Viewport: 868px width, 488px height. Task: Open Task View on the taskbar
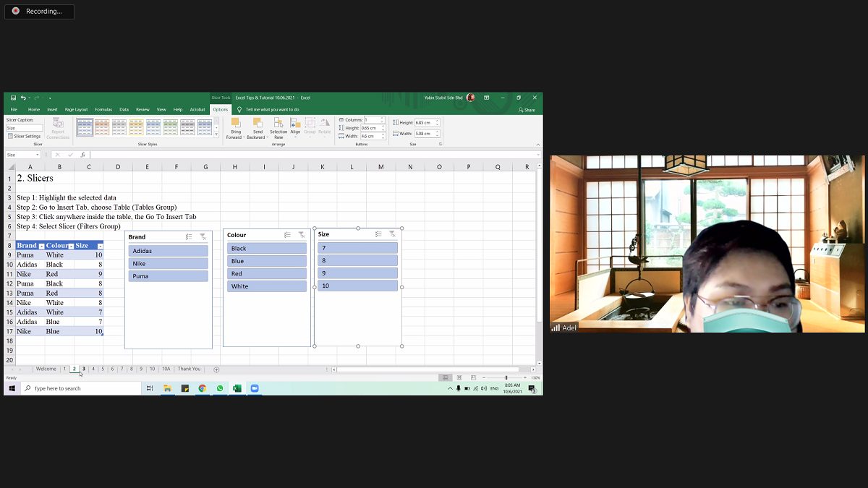click(x=150, y=388)
